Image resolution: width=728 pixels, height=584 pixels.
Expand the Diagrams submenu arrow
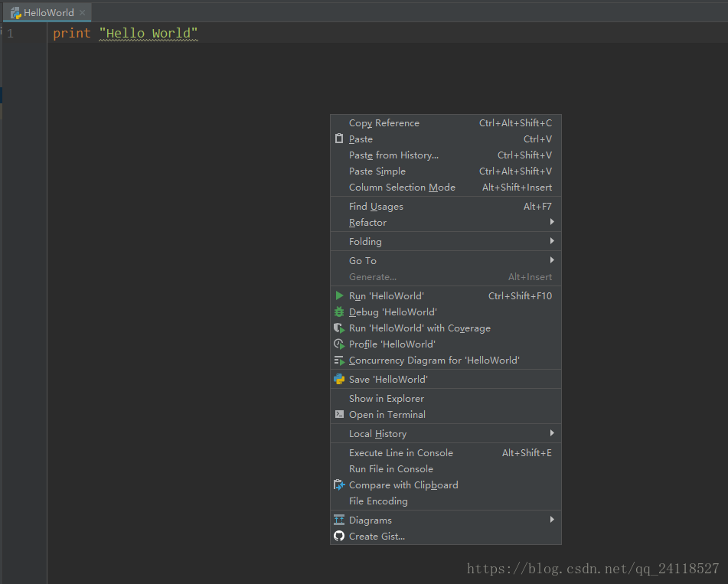pos(552,520)
